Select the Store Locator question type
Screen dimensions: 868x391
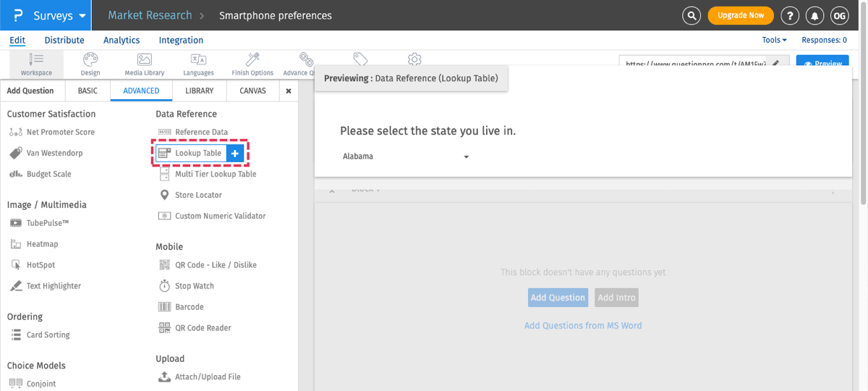[x=197, y=195]
